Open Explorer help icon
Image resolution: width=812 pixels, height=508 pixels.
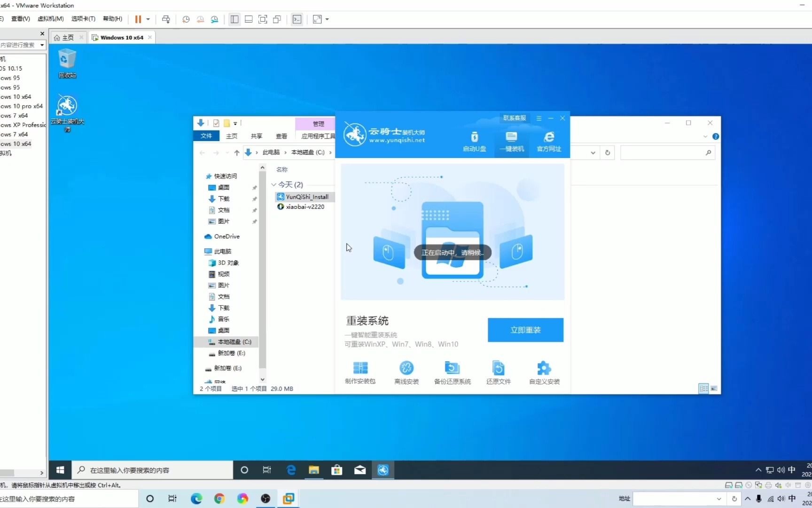(x=715, y=136)
